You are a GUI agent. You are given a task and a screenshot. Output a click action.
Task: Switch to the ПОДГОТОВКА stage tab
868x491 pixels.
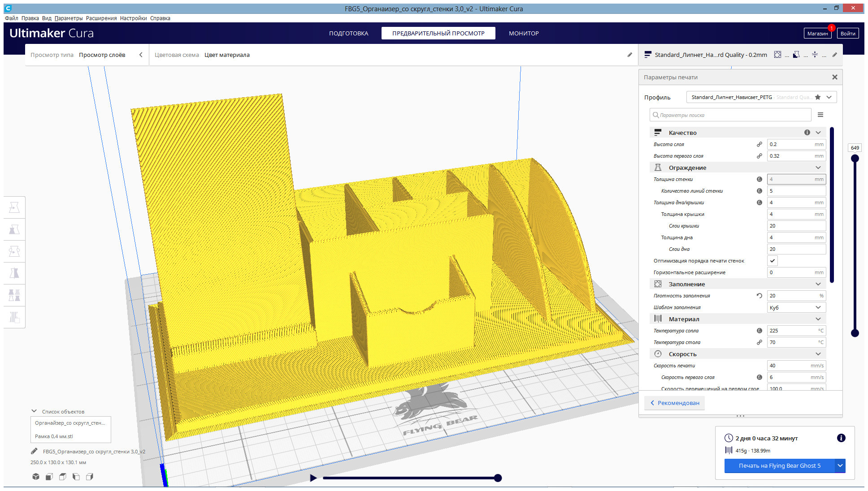click(x=349, y=33)
